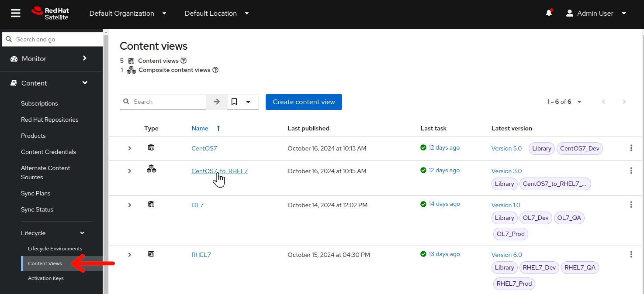The image size is (644, 294).
Task: Click the OL7_Prod environment label
Action: pyautogui.click(x=510, y=234)
